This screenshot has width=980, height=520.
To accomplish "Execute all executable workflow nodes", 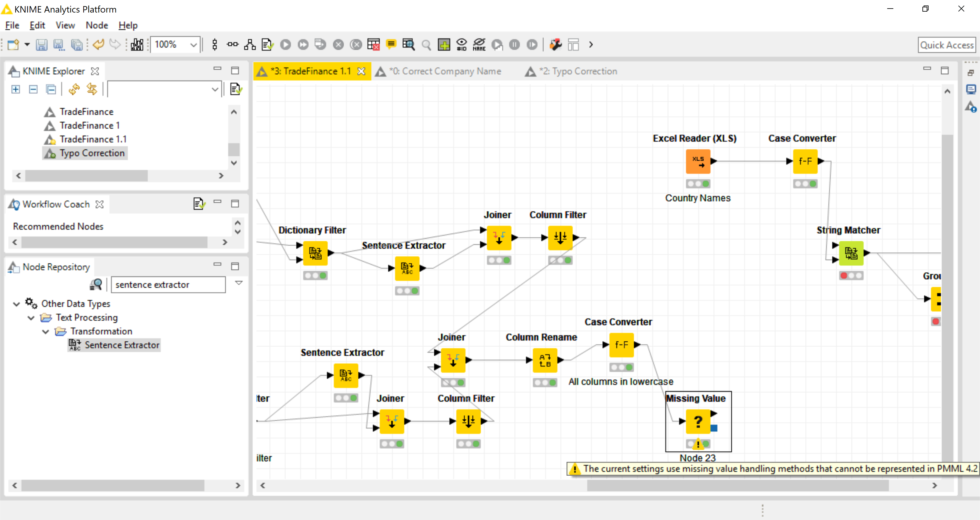I will click(x=303, y=44).
